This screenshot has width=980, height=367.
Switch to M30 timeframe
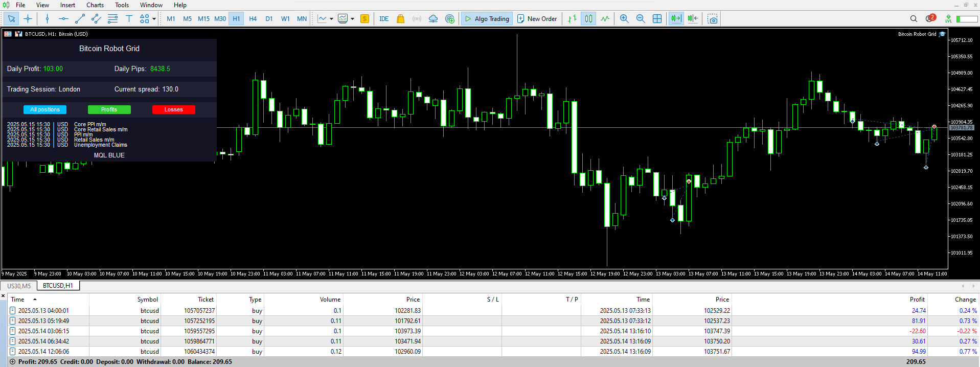220,19
